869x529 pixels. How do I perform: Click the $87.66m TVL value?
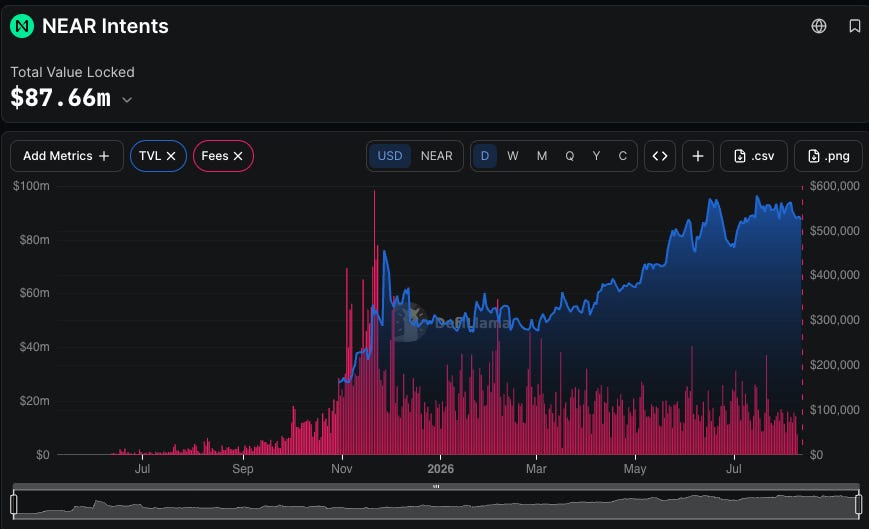pos(60,98)
